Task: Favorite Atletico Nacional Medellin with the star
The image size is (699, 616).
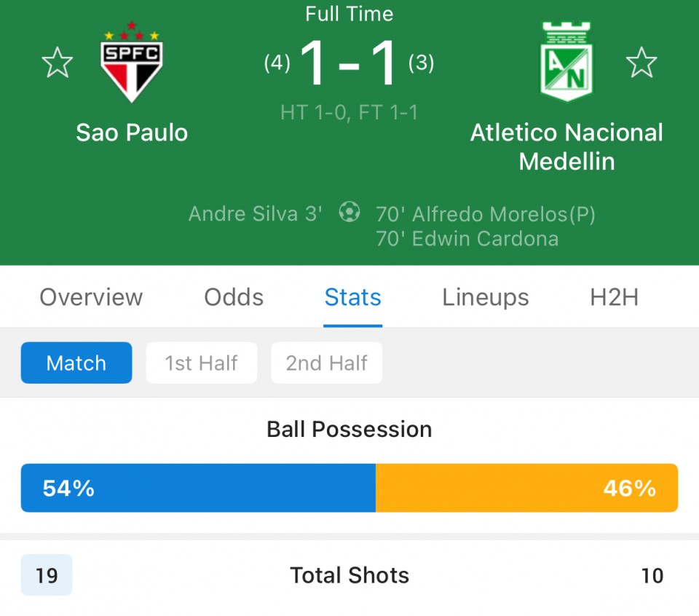Action: [x=641, y=63]
